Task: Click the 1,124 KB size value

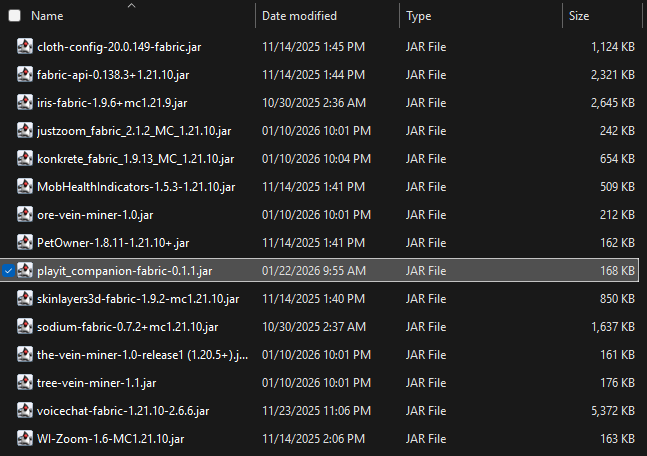Action: [x=613, y=47]
